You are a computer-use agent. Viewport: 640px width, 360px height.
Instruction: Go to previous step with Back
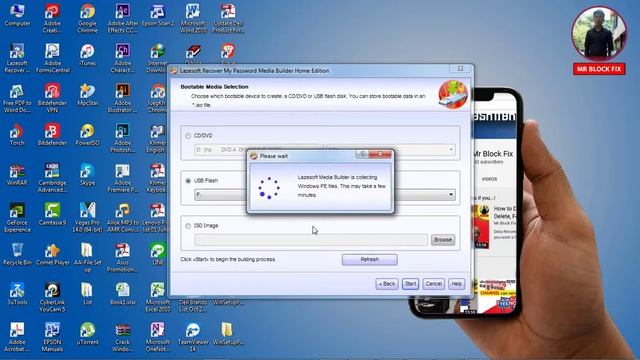click(x=387, y=284)
